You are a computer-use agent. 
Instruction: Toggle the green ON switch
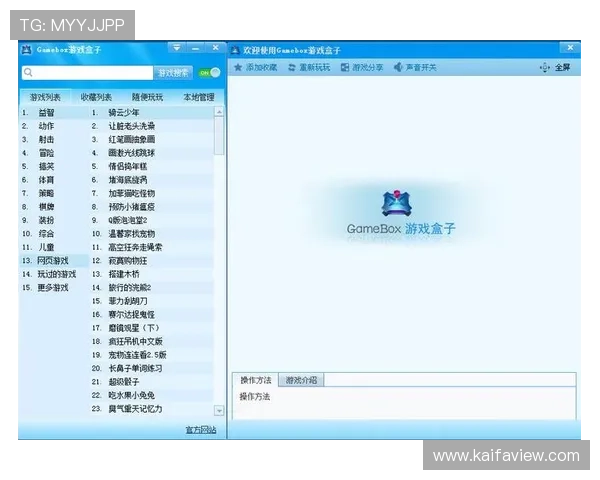click(209, 72)
